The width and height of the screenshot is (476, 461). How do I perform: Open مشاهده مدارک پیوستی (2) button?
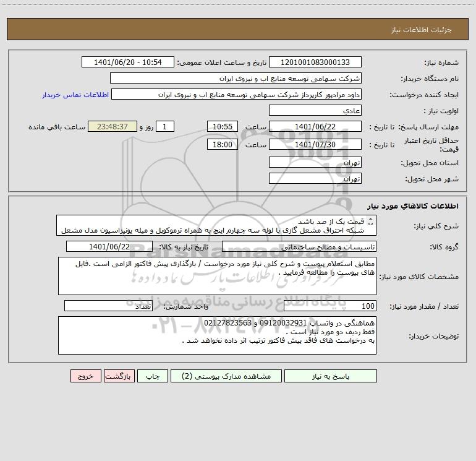tap(226, 376)
